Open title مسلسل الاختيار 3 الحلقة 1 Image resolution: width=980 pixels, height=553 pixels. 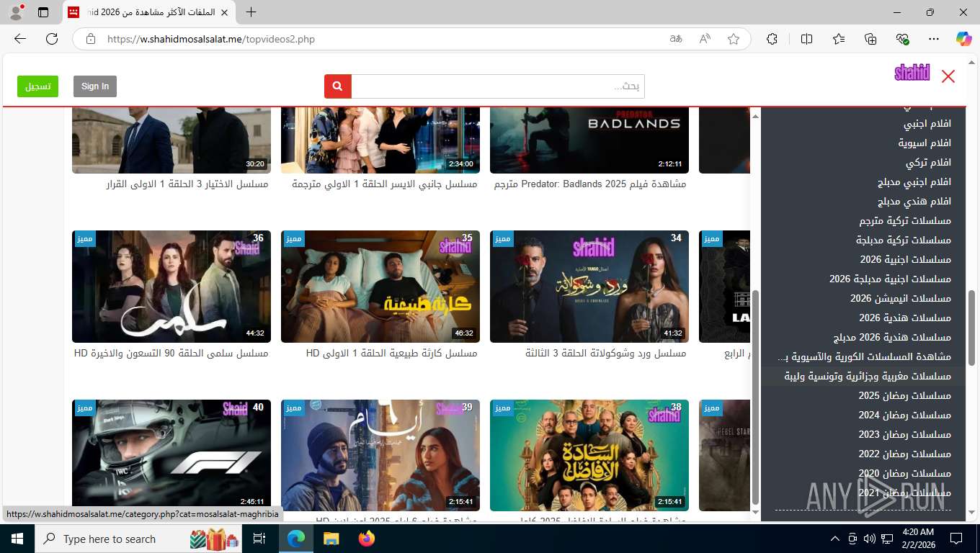(187, 184)
